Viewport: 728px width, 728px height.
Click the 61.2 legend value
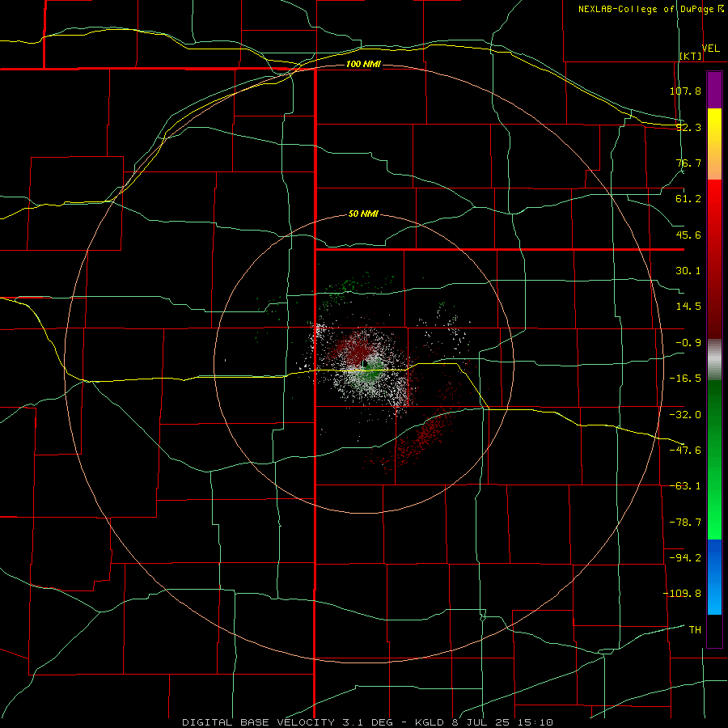tap(688, 199)
